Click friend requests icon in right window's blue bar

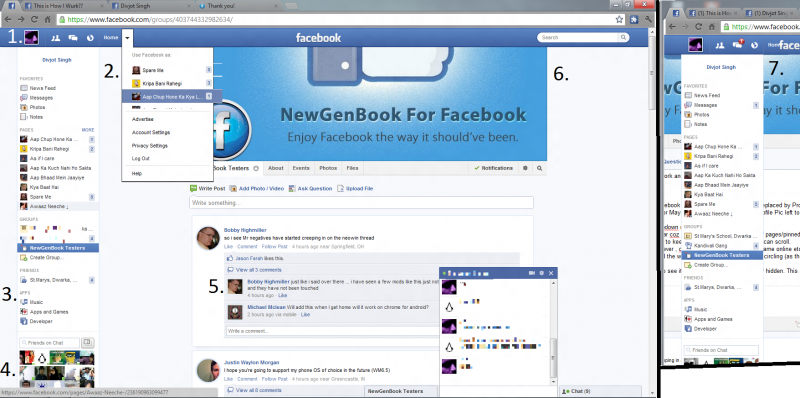pos(720,45)
